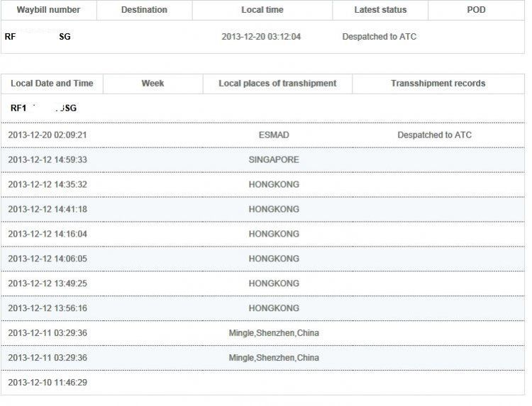Click the first Mingle,Shenzhen,China location cell

click(274, 333)
